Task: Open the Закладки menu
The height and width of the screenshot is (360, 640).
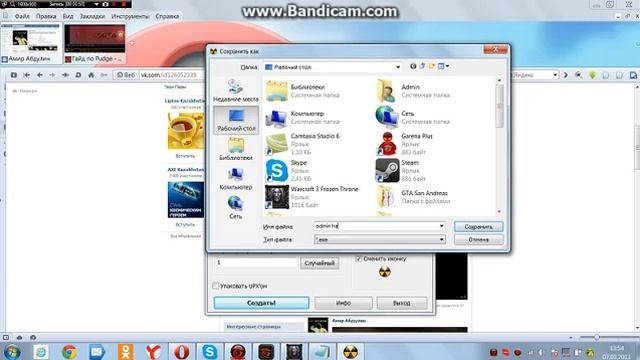Action: click(92, 16)
